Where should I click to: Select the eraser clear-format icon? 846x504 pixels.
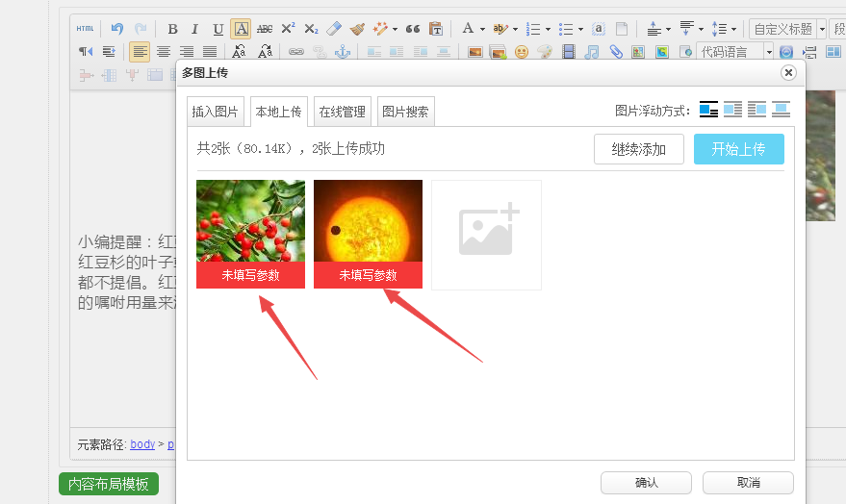coord(334,29)
